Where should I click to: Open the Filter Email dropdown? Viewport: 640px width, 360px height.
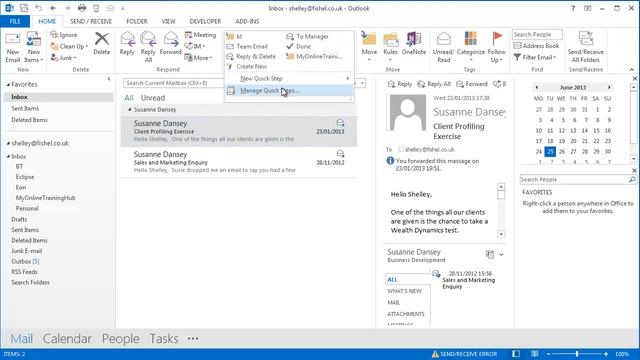[535, 57]
